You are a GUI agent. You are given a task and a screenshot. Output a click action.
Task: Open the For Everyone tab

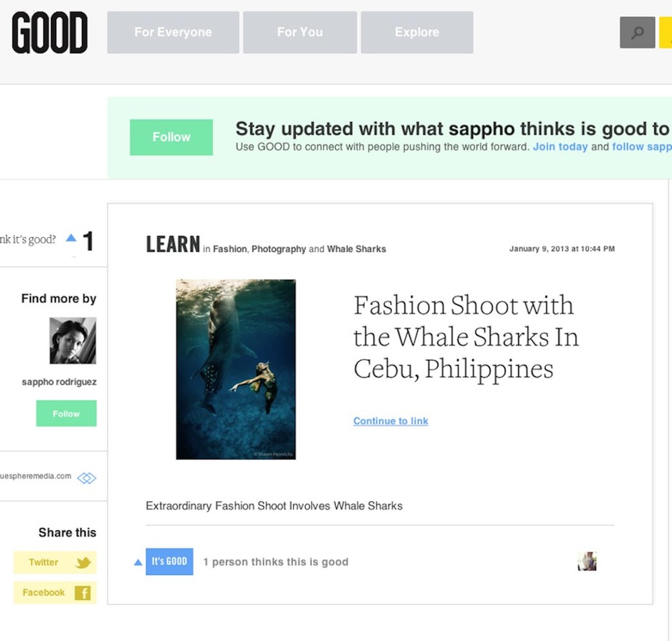point(173,32)
